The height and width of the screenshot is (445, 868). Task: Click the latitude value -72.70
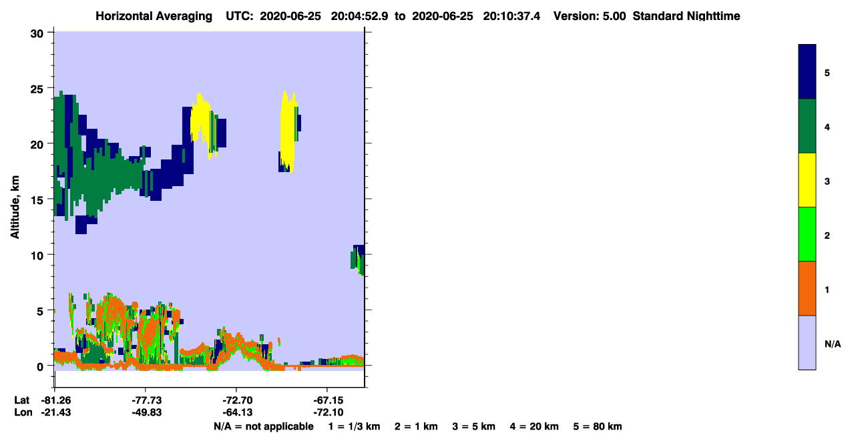(x=236, y=400)
